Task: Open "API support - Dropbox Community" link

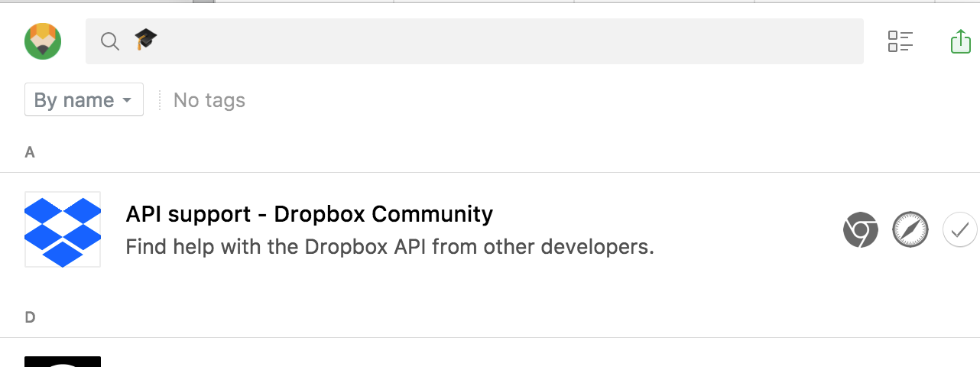Action: [309, 214]
